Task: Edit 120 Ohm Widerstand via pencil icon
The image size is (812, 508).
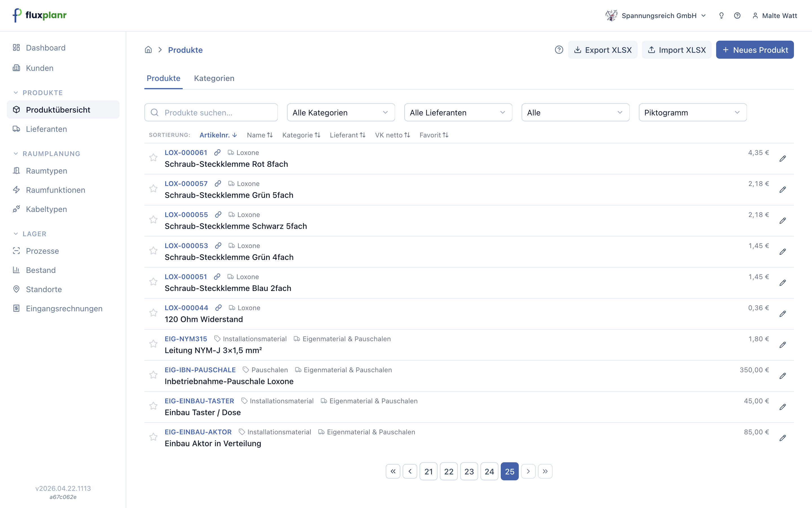Action: [782, 314]
